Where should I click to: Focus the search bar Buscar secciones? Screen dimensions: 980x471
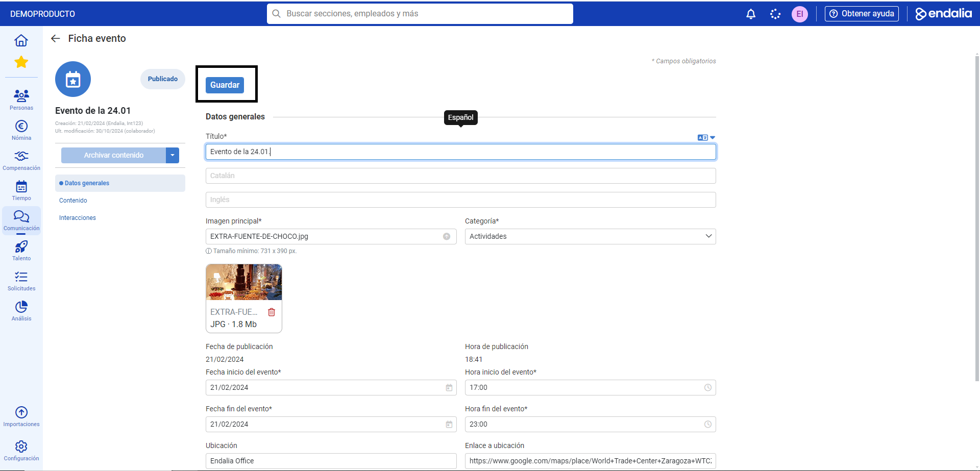420,14
